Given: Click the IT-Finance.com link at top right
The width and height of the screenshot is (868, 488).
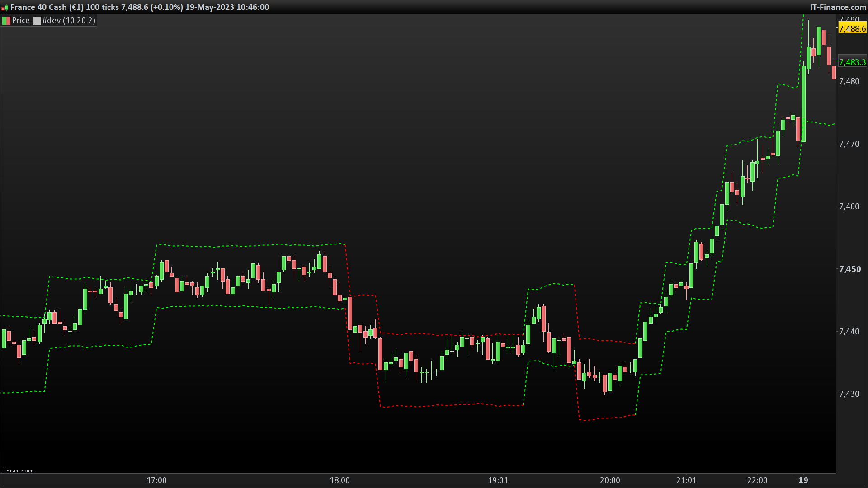Looking at the screenshot, I should point(838,7).
